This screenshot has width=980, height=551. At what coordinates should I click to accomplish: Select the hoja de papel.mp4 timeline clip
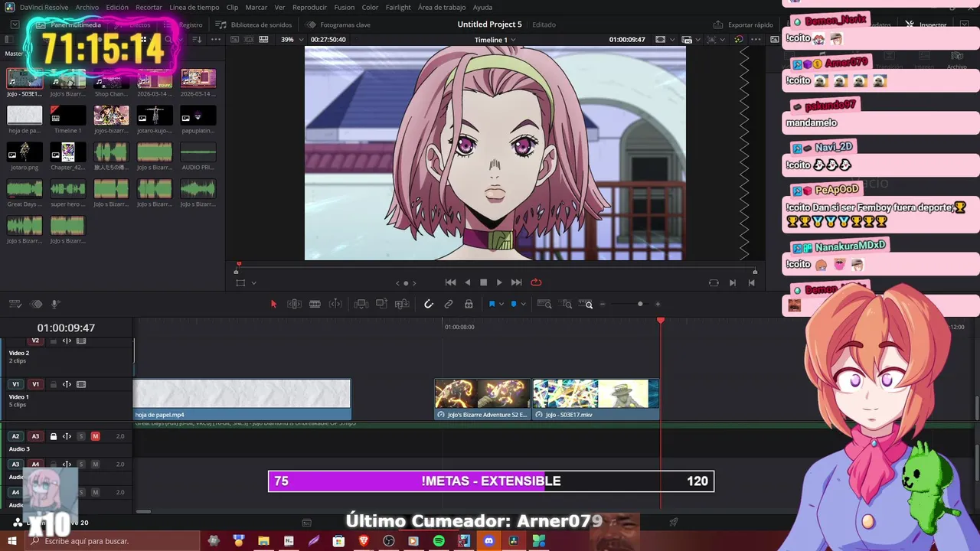tap(242, 399)
